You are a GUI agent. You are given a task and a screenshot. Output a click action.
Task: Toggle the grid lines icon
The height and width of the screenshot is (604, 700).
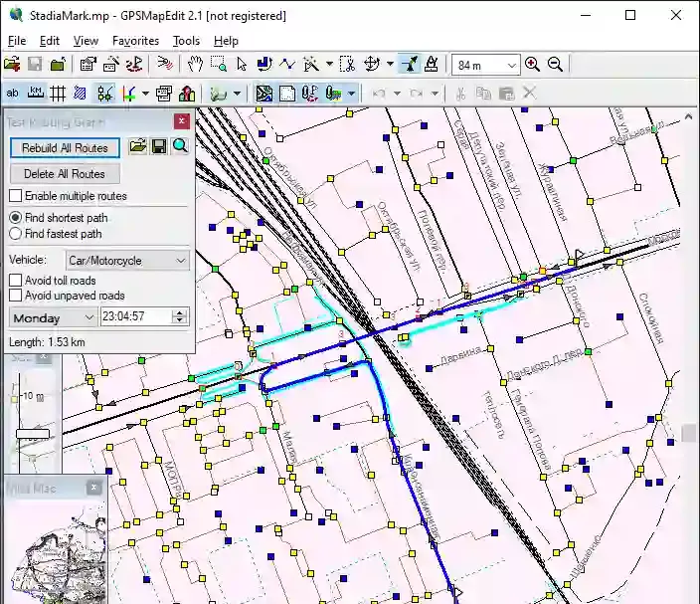(x=58, y=94)
